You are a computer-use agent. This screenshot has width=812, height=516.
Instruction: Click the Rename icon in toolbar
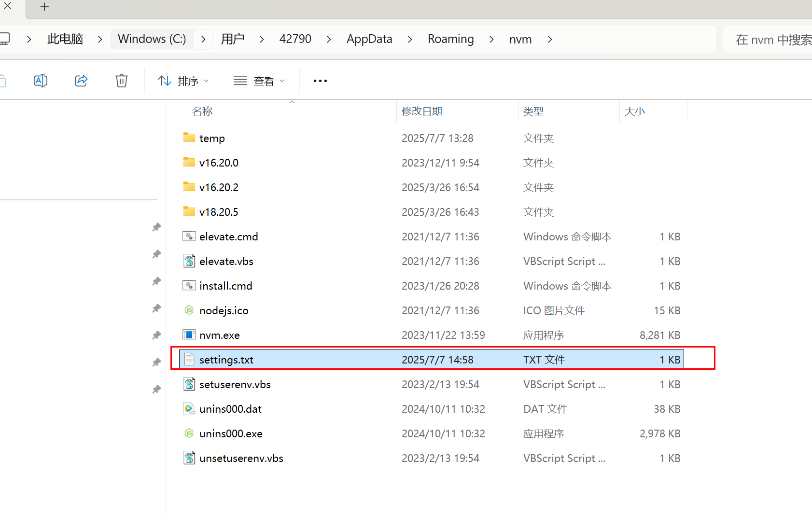tap(41, 81)
